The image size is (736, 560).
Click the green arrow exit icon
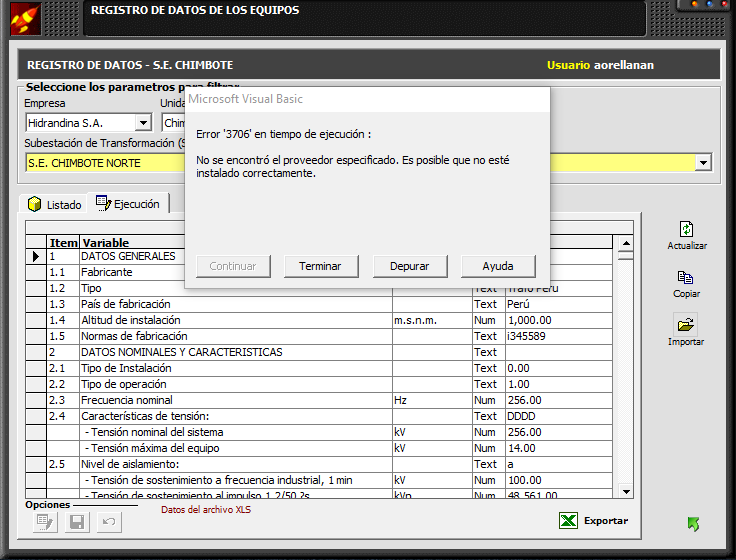(x=693, y=523)
